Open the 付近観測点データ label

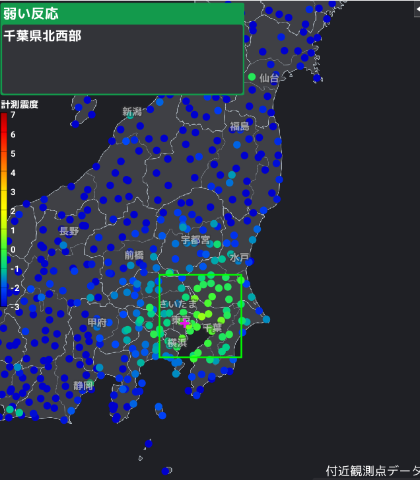tap(373, 471)
